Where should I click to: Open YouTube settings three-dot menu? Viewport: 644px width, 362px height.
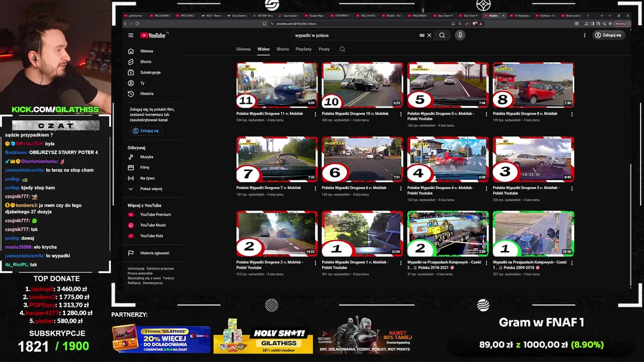pyautogui.click(x=585, y=35)
